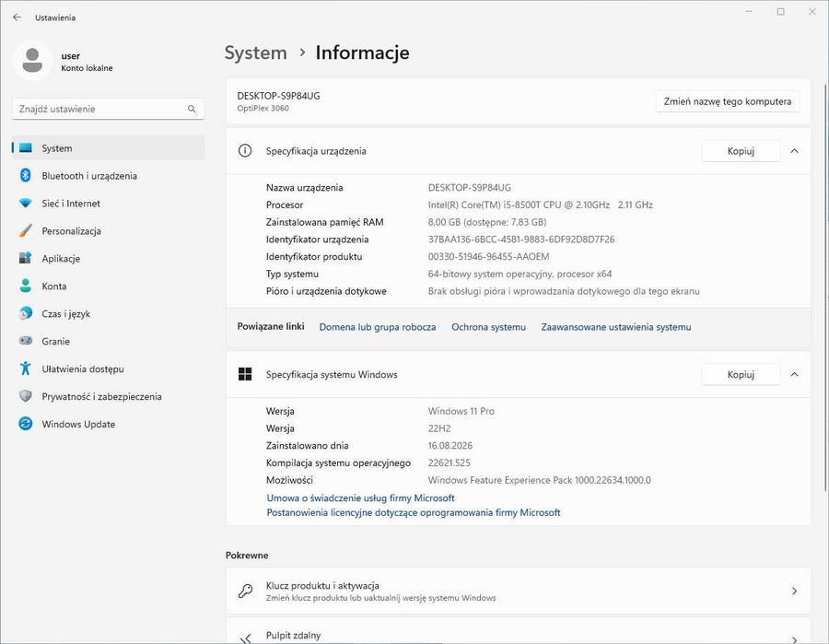Focus the Znajdź ustawienie search box
This screenshot has height=644, width=829.
pyautogui.click(x=108, y=109)
